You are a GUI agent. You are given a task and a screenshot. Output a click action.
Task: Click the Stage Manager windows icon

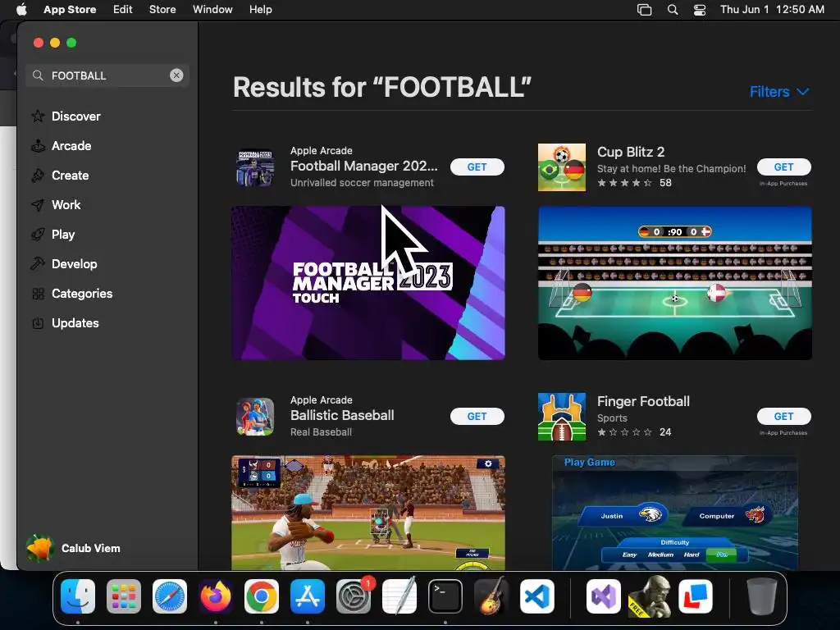[645, 9]
